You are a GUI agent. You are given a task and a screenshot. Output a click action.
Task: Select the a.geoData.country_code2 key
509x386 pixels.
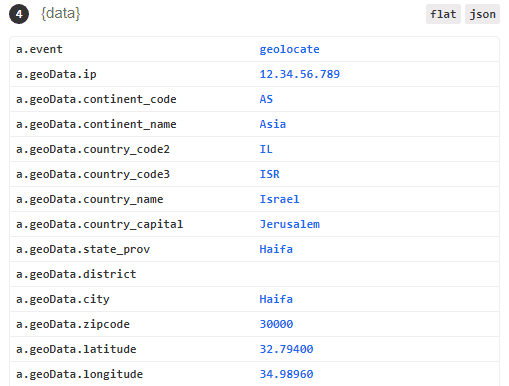pyautogui.click(x=93, y=149)
